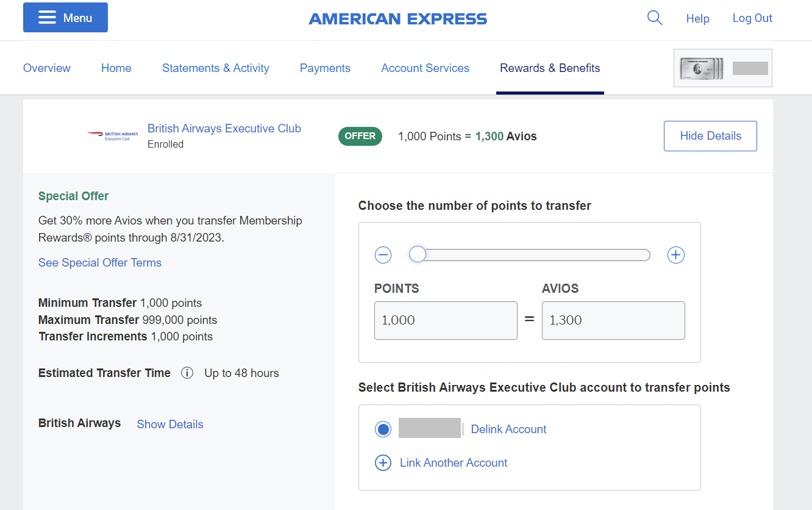Increase points with the plus icon
The image size is (812, 510).
coord(675,255)
